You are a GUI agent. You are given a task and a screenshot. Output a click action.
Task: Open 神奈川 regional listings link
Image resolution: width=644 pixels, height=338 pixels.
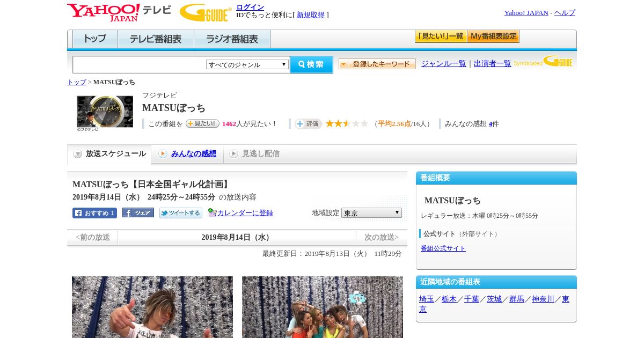coord(543,299)
